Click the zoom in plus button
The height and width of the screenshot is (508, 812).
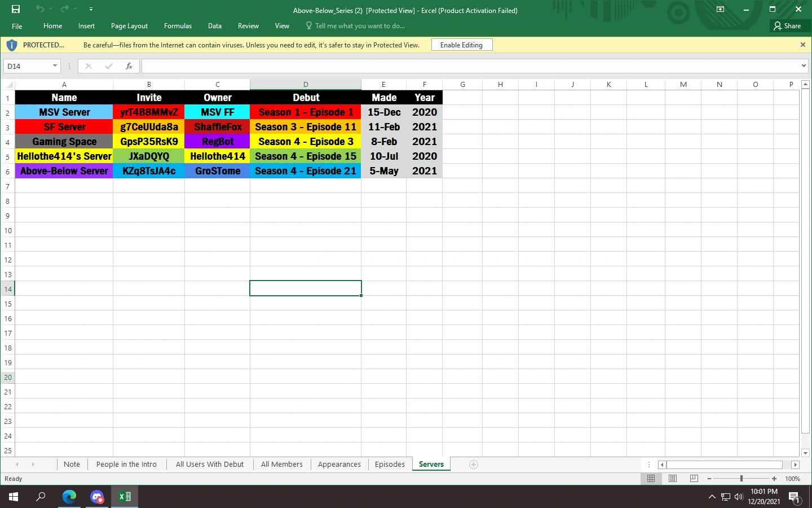[x=774, y=479]
